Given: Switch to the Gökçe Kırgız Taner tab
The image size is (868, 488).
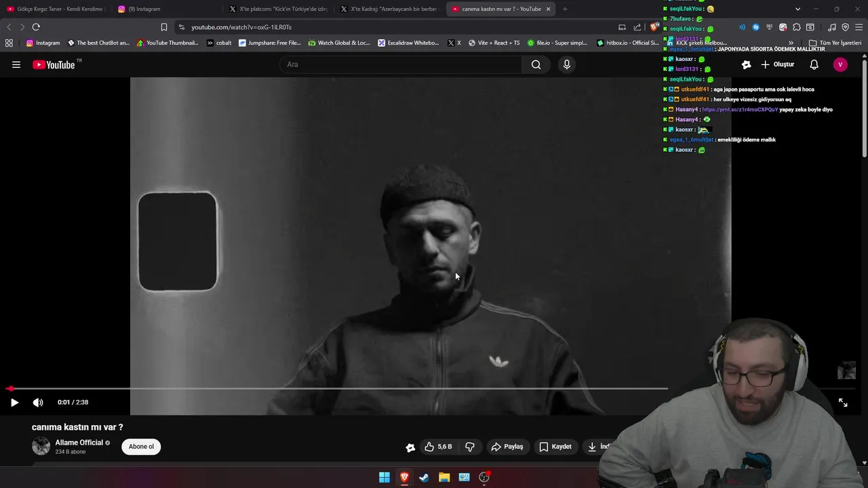Looking at the screenshot, I should pos(55,9).
